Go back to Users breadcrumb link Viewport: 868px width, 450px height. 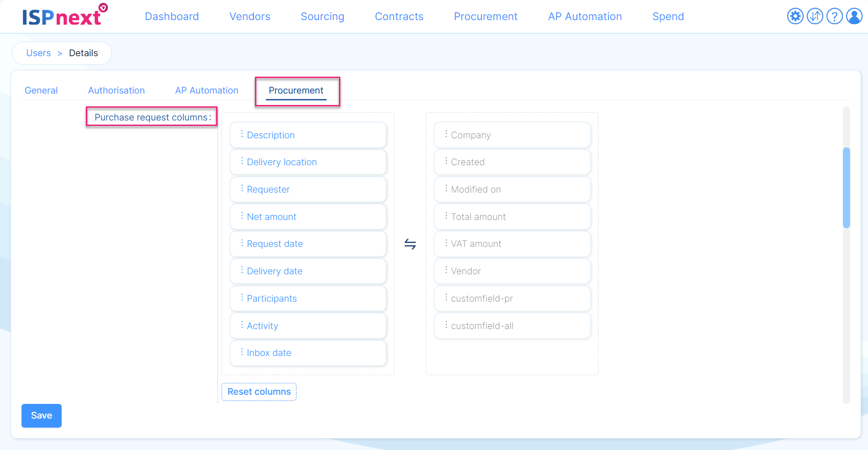(x=38, y=53)
